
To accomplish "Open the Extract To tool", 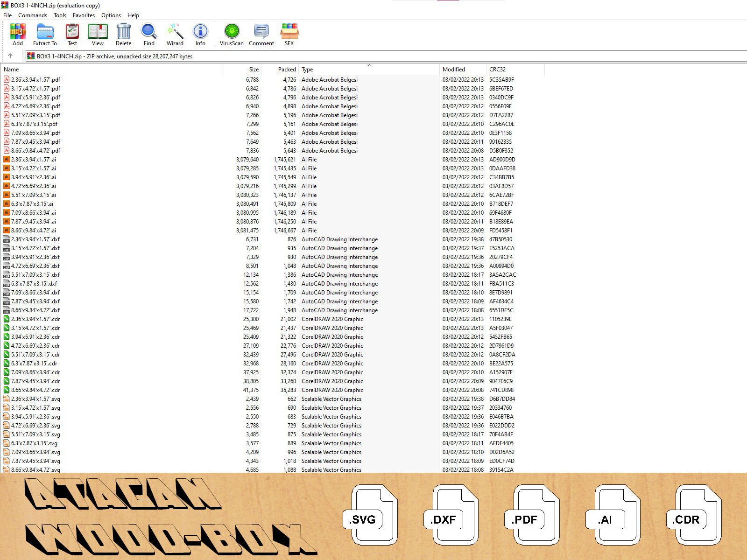I will (45, 35).
